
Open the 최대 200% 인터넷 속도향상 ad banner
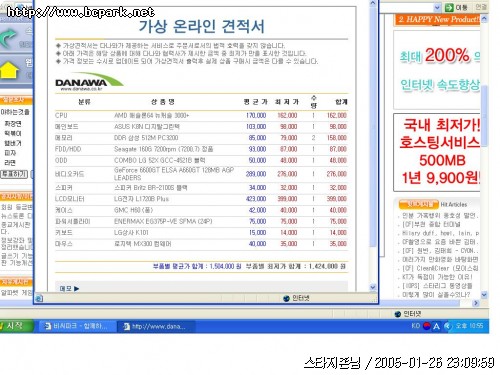point(437,70)
